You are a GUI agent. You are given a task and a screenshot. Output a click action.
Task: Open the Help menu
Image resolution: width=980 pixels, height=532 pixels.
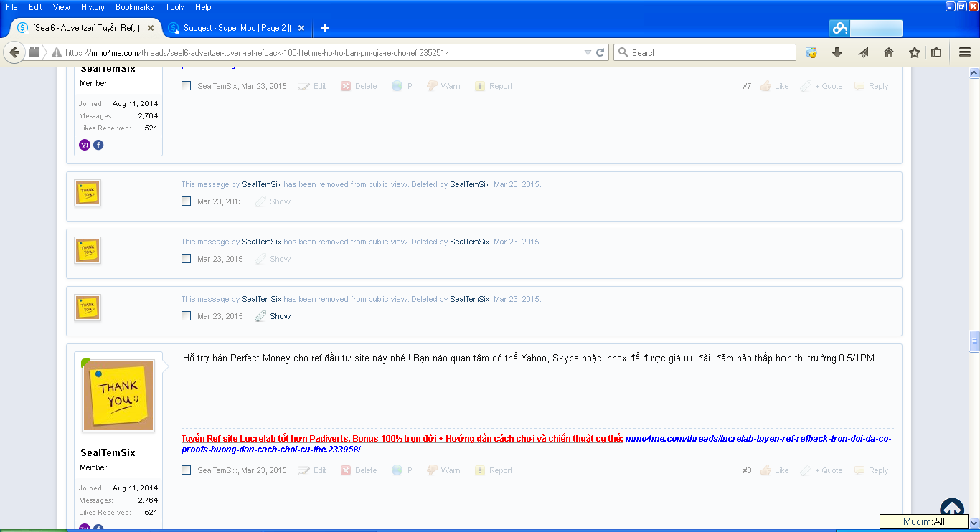coord(203,7)
